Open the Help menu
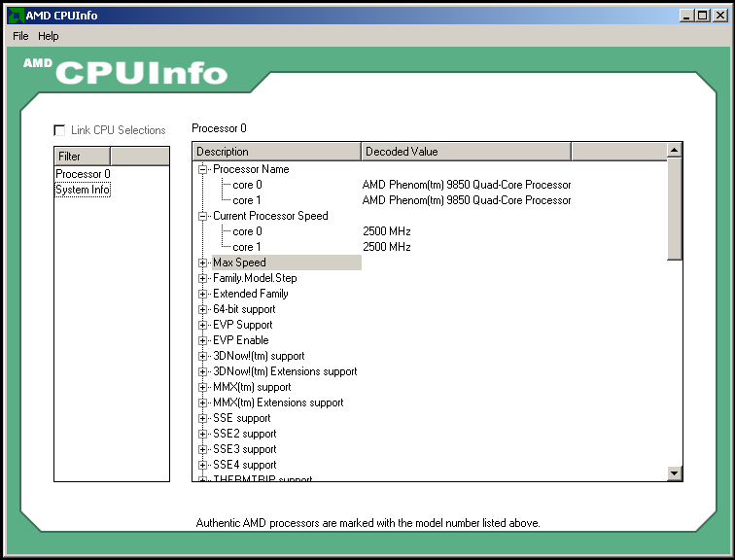The image size is (735, 560). pyautogui.click(x=49, y=36)
